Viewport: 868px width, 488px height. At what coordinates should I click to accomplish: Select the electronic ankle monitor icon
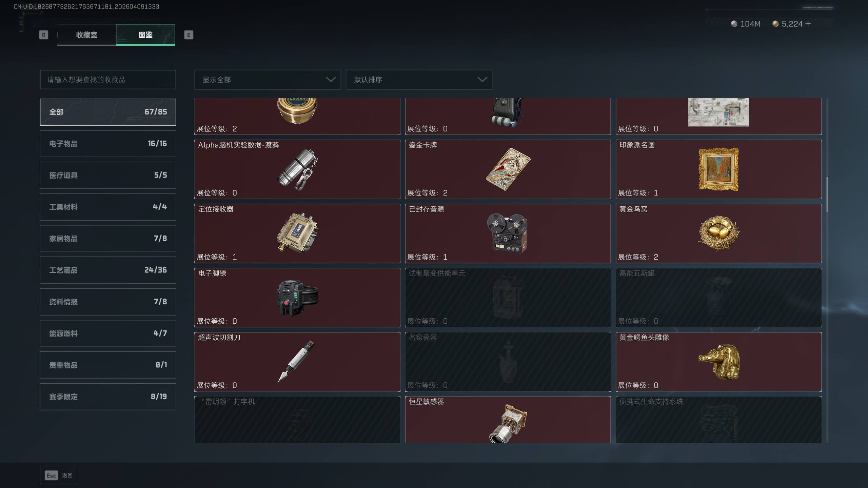click(x=297, y=298)
